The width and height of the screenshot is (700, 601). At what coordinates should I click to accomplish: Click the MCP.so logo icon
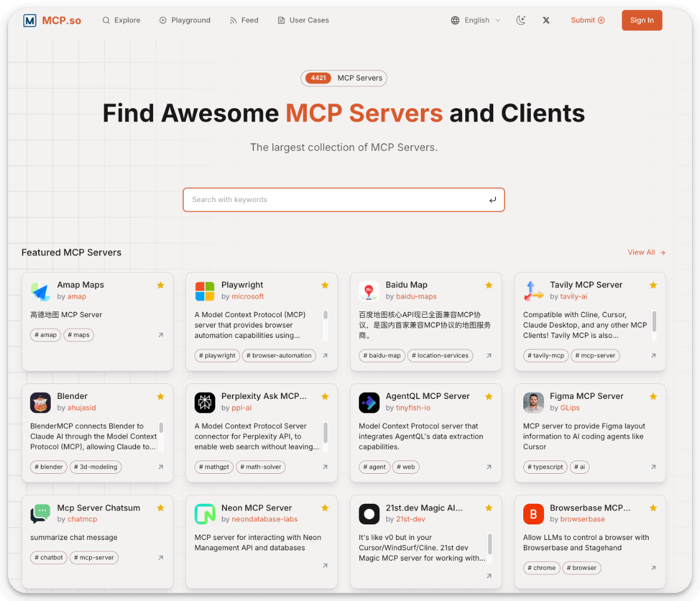click(30, 21)
